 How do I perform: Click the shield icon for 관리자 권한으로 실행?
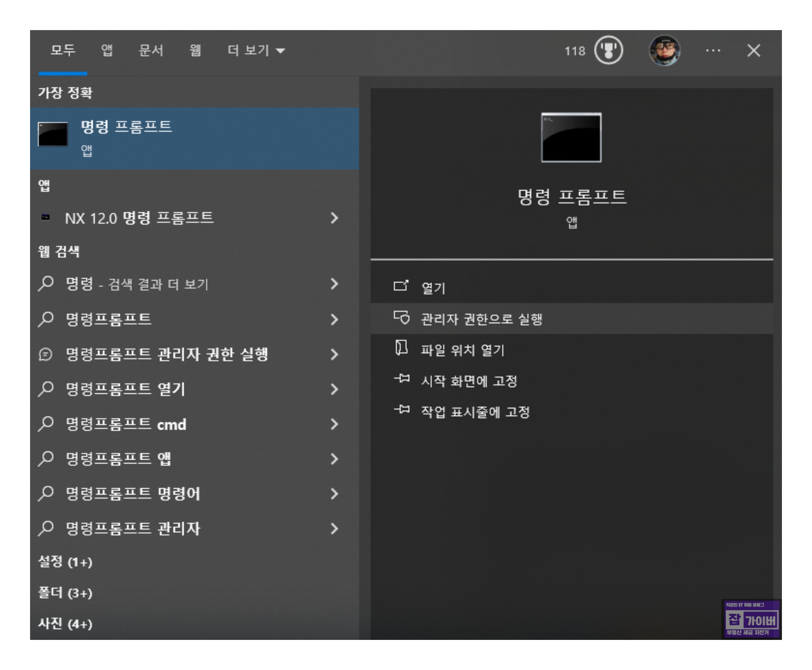(402, 318)
